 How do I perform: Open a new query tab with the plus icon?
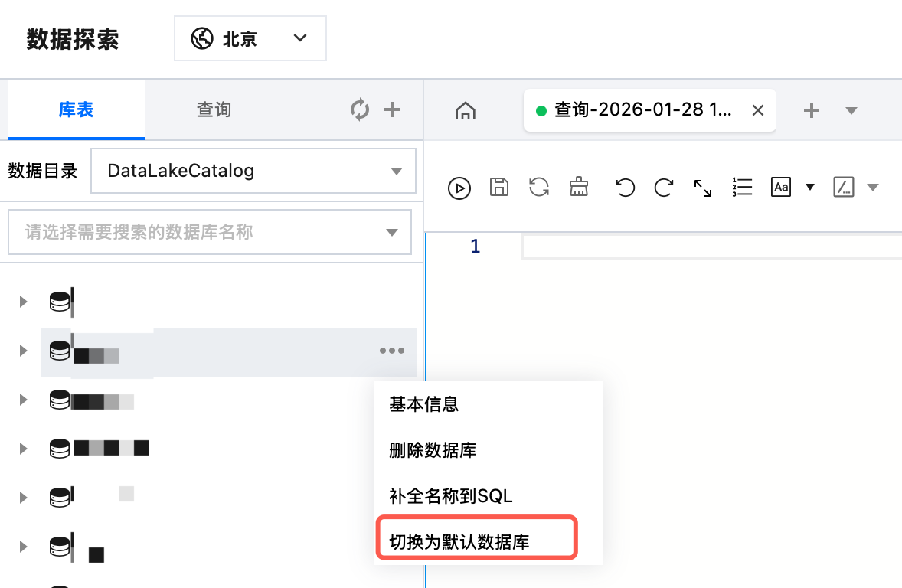point(811,110)
